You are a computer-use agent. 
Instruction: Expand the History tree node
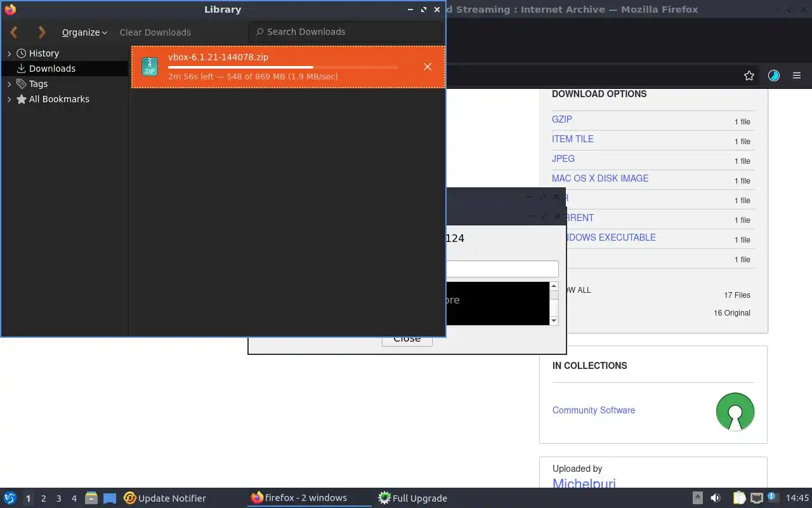[9, 53]
